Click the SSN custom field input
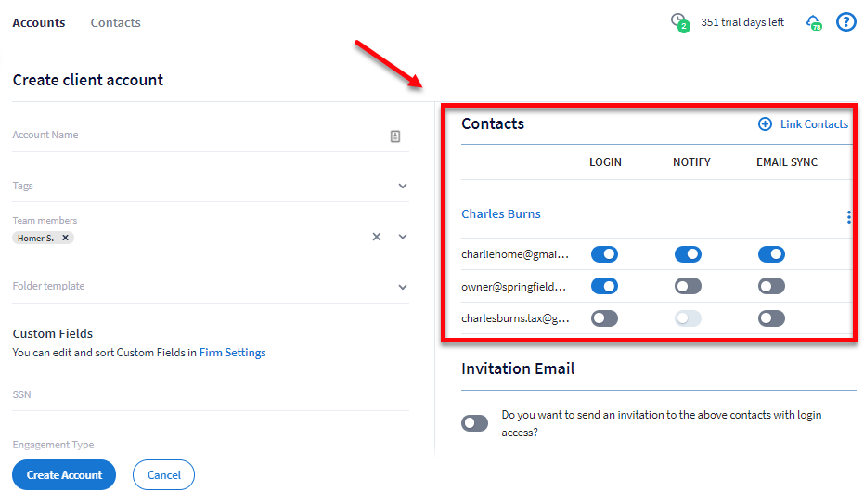Image resolution: width=864 pixels, height=504 pixels. click(x=211, y=394)
